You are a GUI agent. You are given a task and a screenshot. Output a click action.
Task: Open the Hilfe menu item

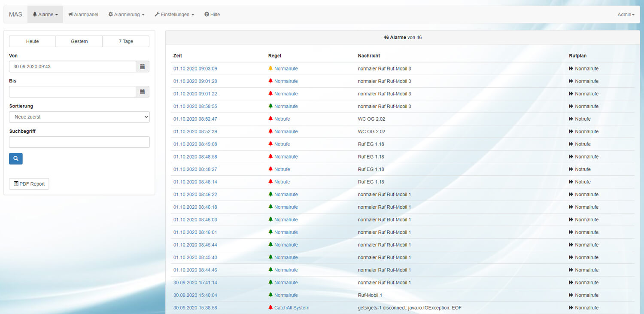(212, 15)
